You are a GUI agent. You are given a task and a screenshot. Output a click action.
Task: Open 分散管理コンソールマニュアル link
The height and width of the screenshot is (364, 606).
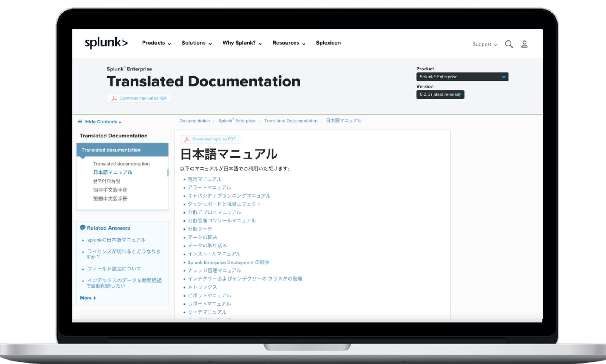221,221
